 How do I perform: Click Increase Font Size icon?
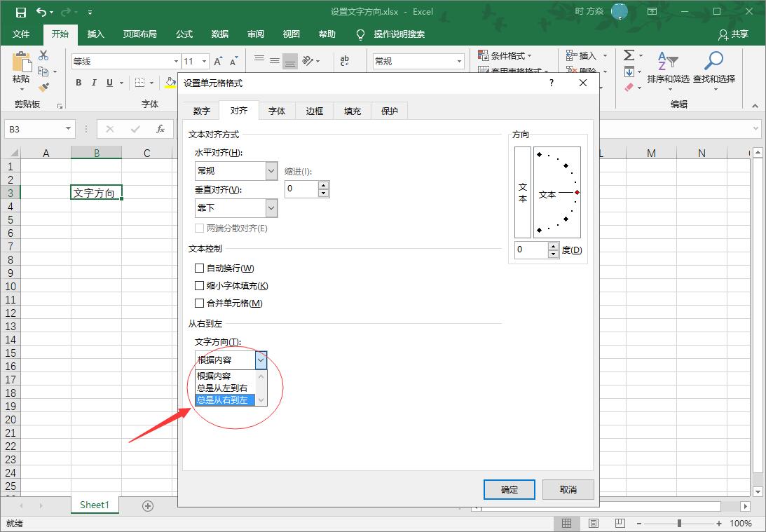pos(219,62)
